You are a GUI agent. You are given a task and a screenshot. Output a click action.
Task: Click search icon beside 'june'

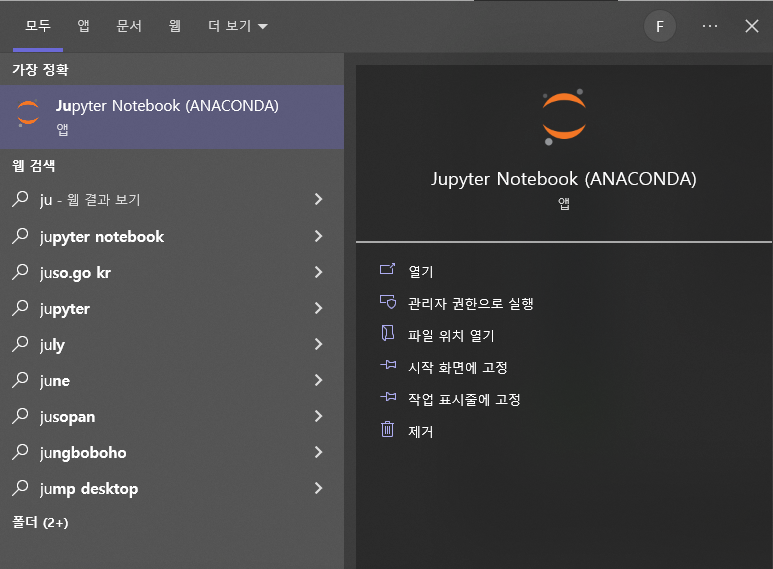click(20, 380)
